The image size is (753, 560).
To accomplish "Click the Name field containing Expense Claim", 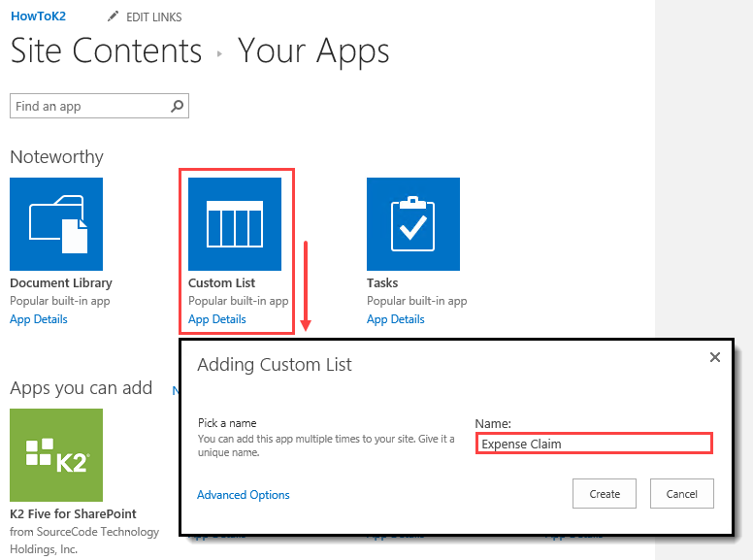I will (594, 444).
